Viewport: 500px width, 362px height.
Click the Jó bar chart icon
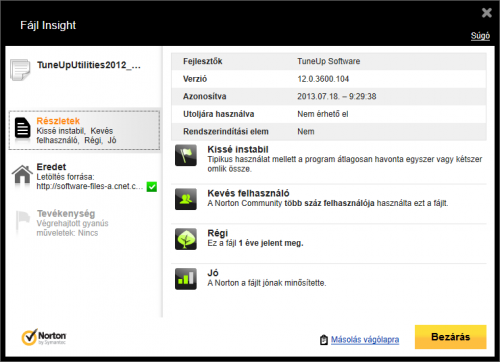pos(186,279)
